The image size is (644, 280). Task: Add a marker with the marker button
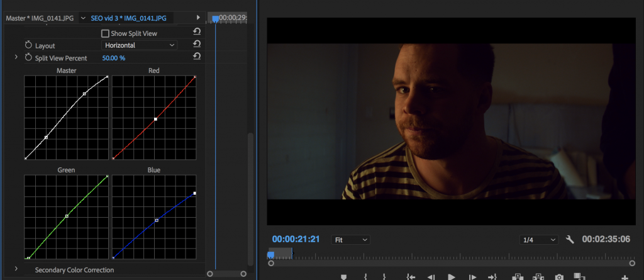344,277
